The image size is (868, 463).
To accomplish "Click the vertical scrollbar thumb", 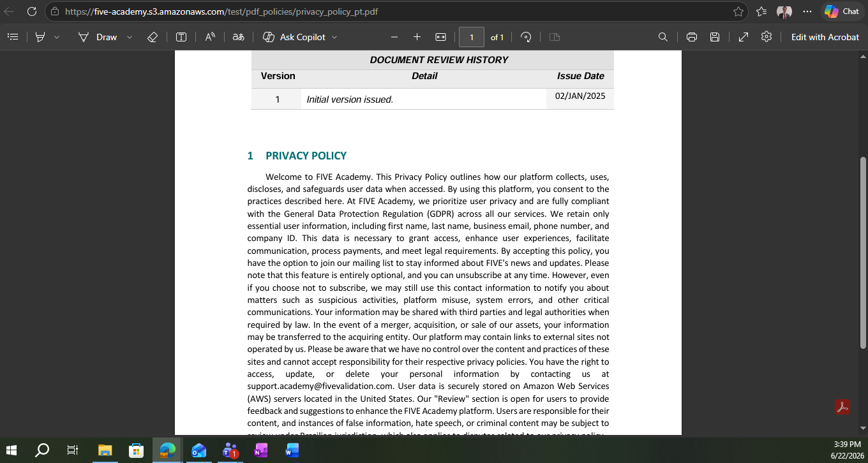I will [x=863, y=252].
